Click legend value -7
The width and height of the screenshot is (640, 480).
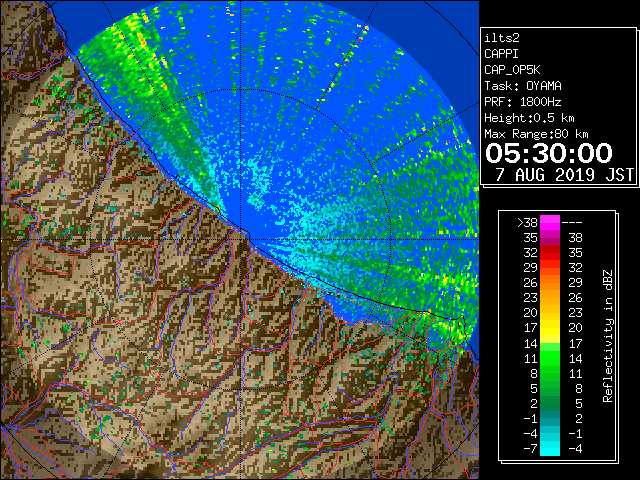[x=530, y=449]
